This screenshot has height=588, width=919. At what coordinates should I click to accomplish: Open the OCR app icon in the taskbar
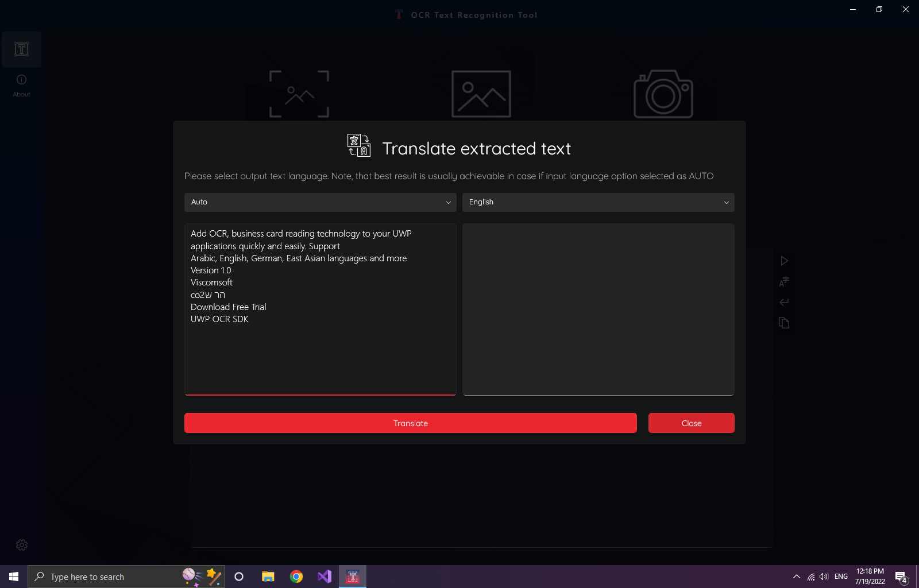click(352, 577)
